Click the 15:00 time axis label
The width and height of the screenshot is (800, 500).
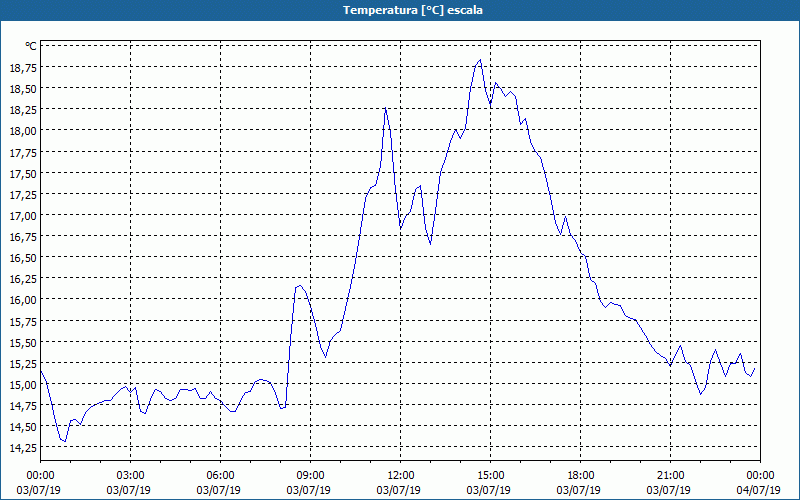490,476
